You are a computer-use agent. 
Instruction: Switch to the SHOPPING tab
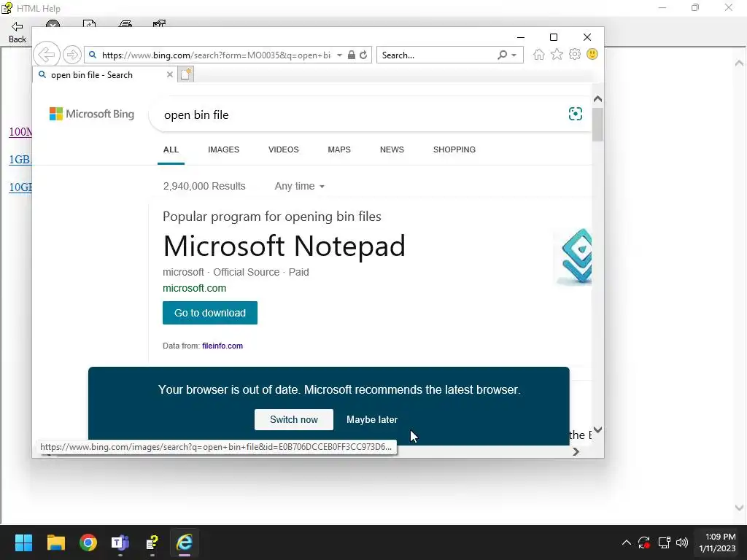(x=454, y=149)
